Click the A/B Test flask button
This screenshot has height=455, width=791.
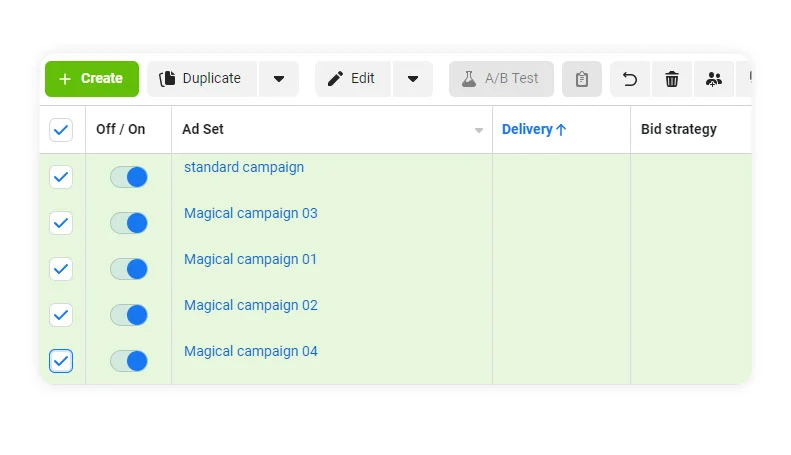point(501,79)
